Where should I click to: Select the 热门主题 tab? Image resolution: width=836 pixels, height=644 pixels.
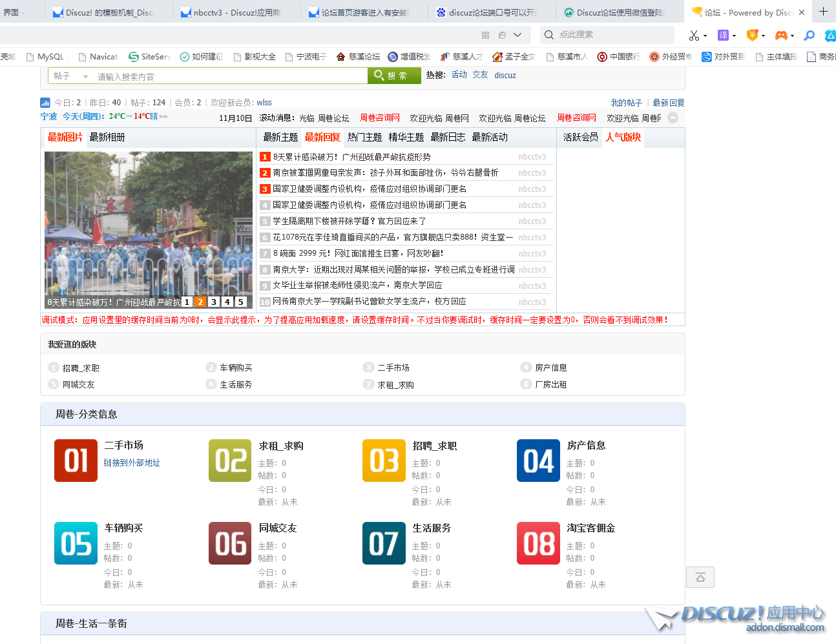(x=364, y=137)
